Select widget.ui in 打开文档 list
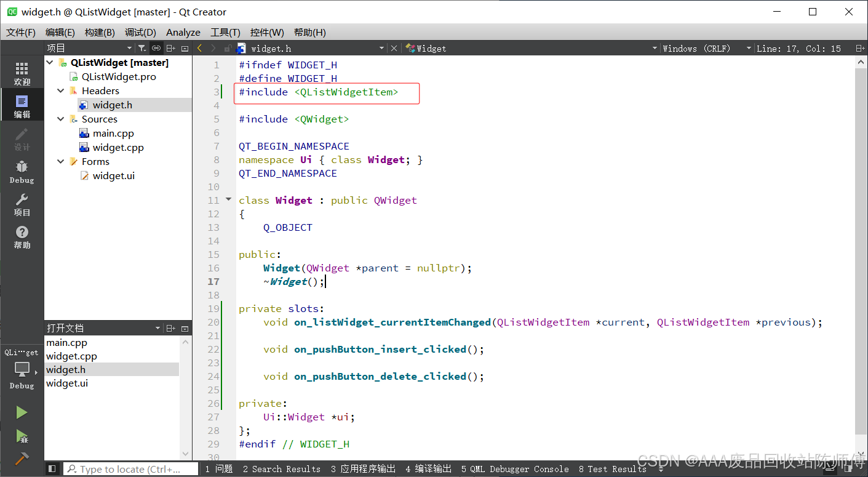The image size is (868, 477). (112, 383)
